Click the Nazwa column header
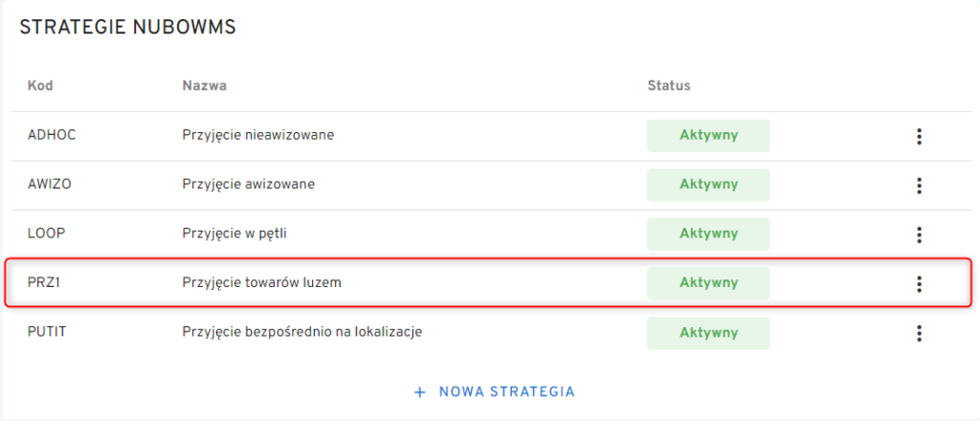This screenshot has height=421, width=980. (204, 86)
